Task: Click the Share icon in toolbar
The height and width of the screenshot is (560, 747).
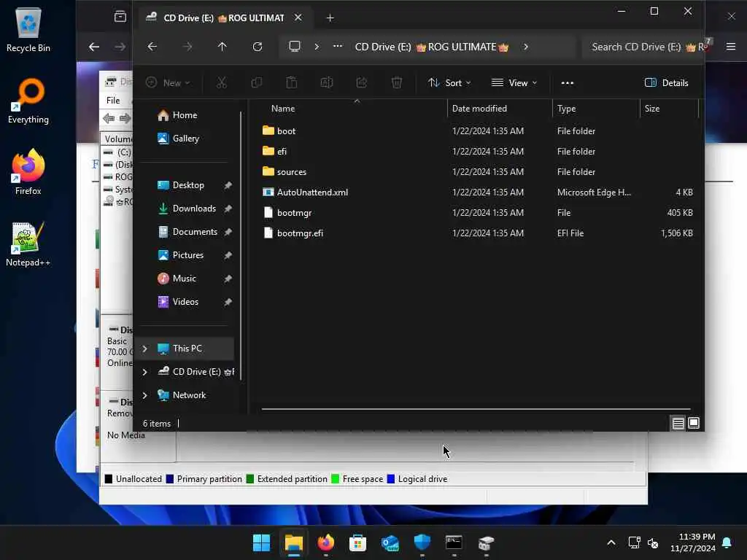Action: click(x=362, y=83)
